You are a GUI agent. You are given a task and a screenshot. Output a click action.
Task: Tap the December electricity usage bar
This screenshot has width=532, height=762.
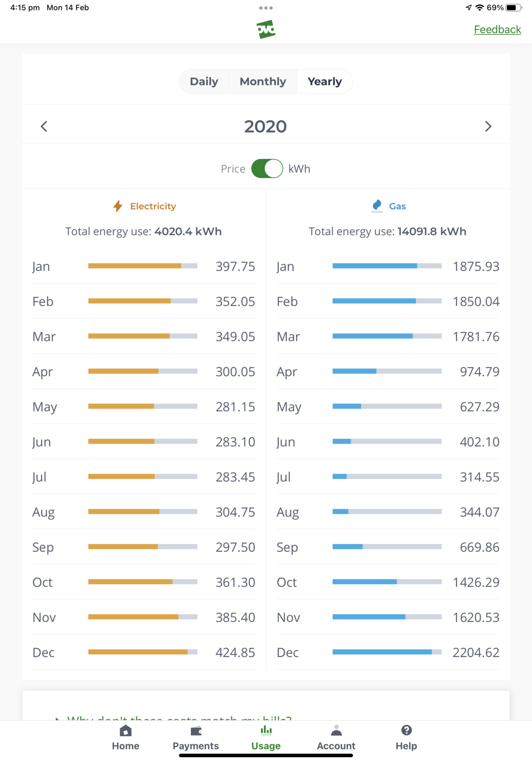142,652
